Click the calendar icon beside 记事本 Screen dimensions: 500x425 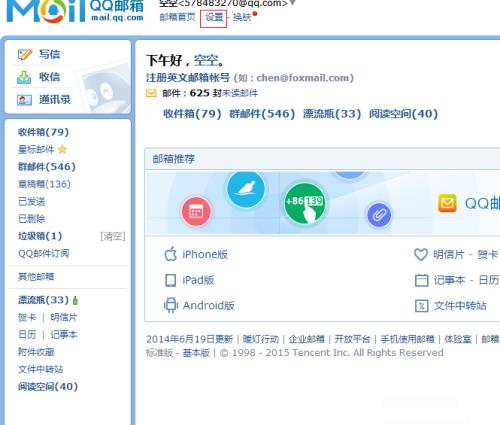point(421,280)
